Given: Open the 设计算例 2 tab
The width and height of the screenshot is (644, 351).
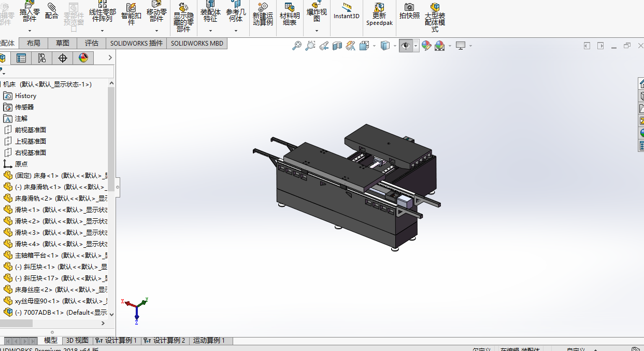Looking at the screenshot, I should pos(165,341).
